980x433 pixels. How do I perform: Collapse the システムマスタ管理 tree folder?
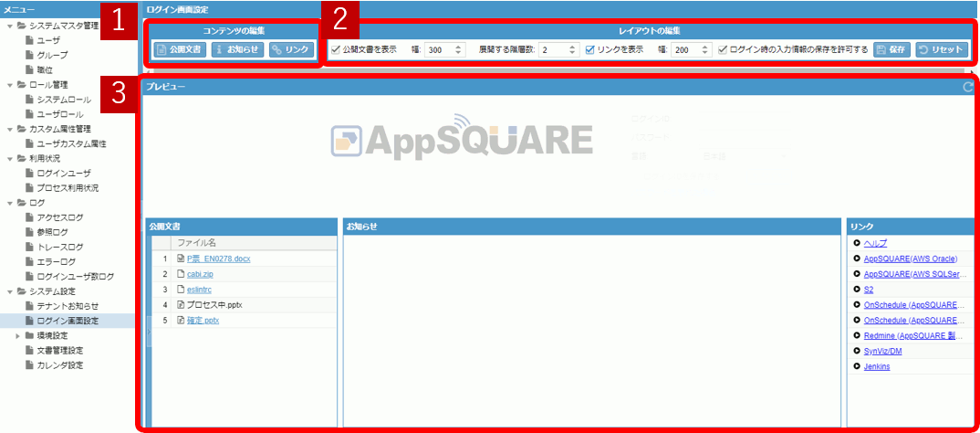coord(9,26)
